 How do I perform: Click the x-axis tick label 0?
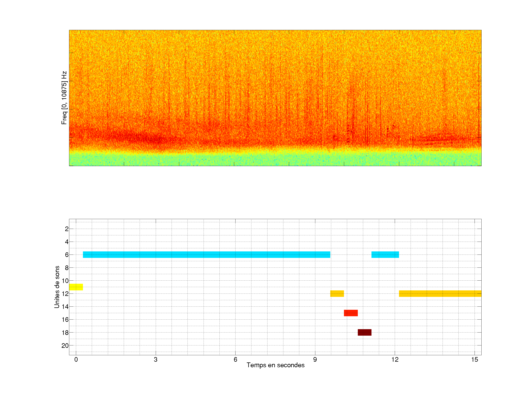(x=76, y=359)
